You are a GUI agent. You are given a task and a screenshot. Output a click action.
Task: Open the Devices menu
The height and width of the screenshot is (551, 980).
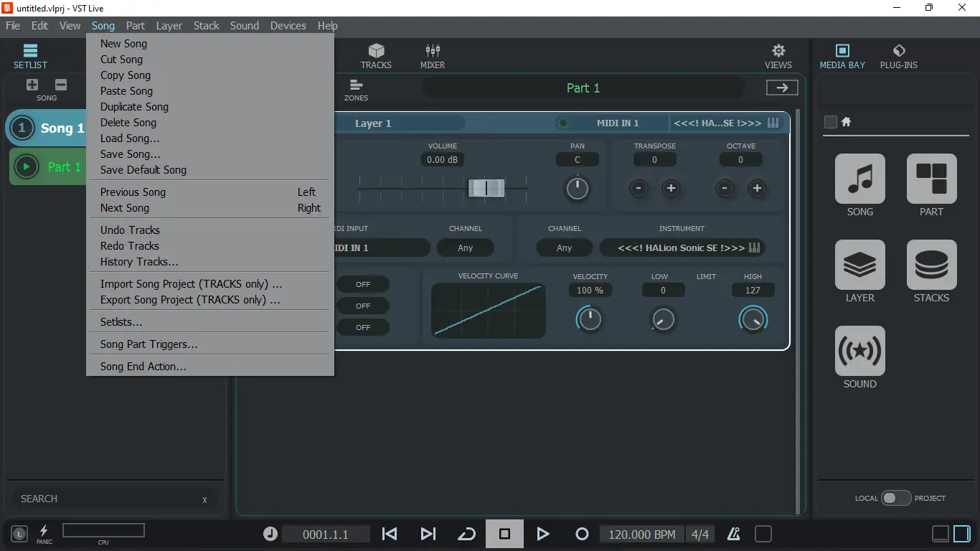288,26
